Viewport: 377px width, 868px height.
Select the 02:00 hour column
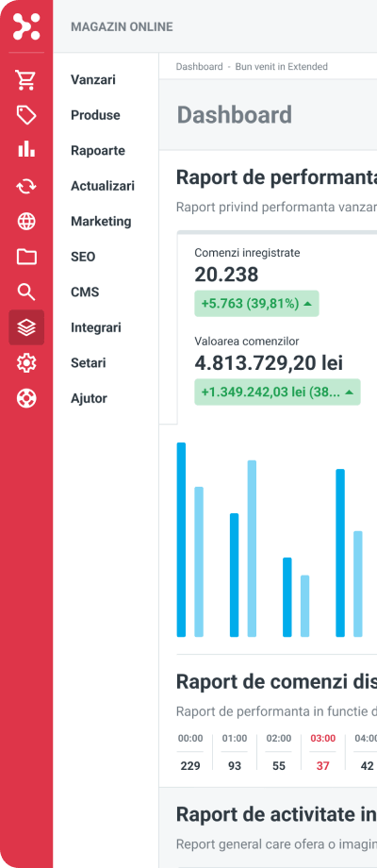point(279,752)
